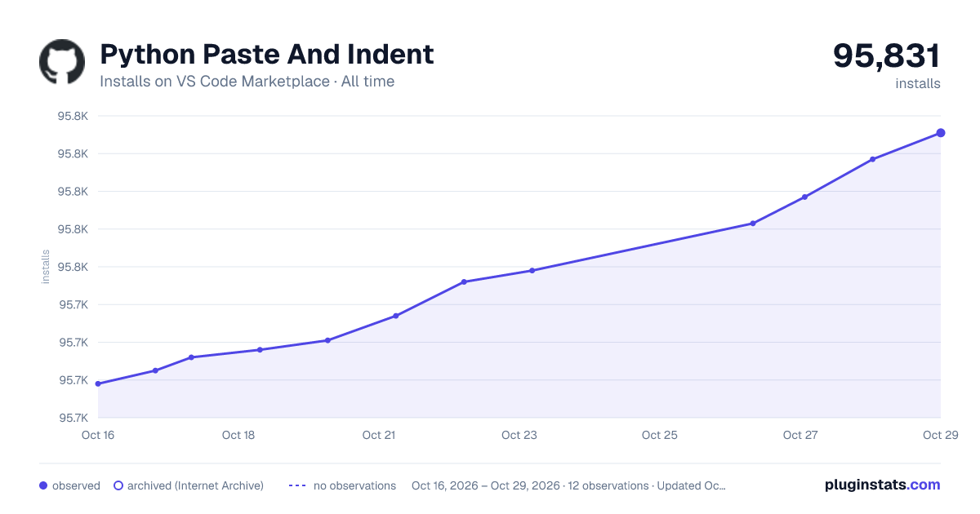Click the Oct 21 x-axis label
The height and width of the screenshot is (514, 980).
pyautogui.click(x=379, y=435)
